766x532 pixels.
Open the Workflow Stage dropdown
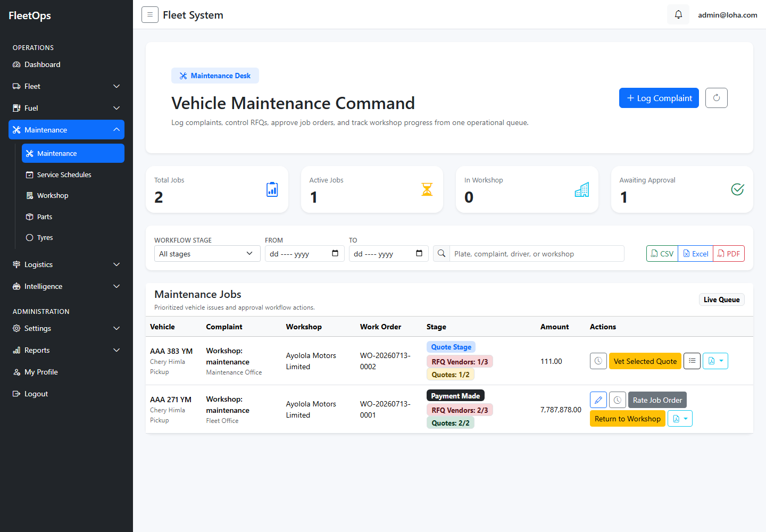coord(207,254)
